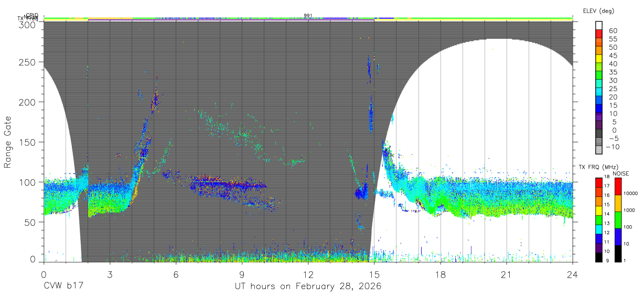This screenshot has width=644, height=297.
Task: Pick the lightest gray bottom swatch of ELEV colorbar
Action: tap(599, 149)
